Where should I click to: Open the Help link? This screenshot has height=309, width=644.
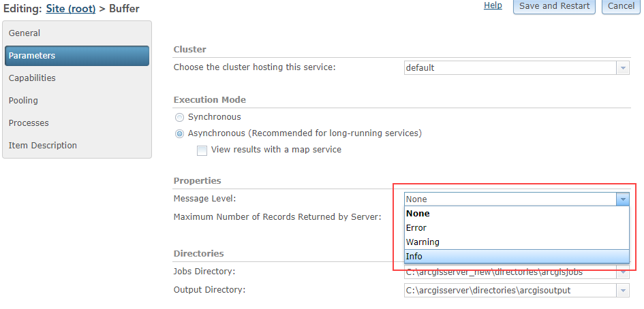coord(493,5)
